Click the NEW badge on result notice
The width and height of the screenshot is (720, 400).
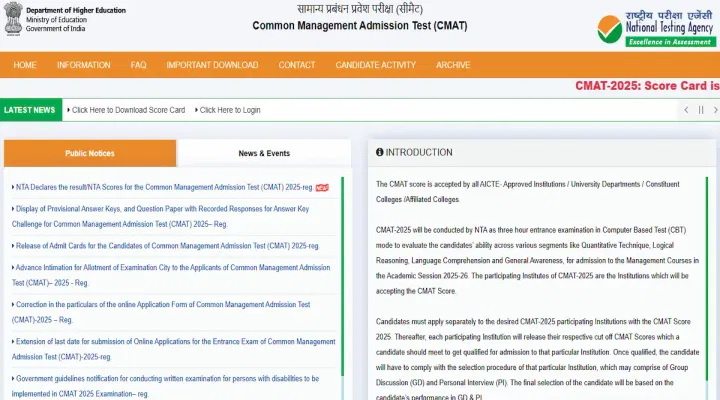[x=322, y=187]
